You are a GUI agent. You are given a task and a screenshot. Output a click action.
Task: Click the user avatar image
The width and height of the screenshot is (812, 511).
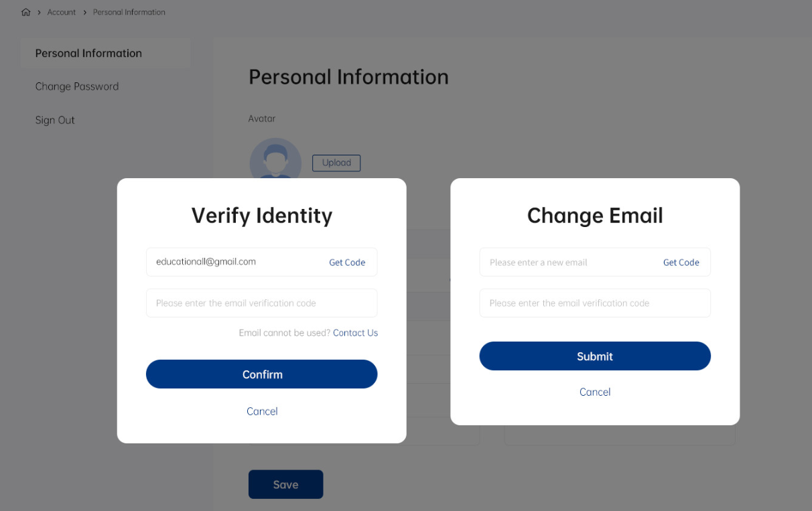(x=275, y=161)
